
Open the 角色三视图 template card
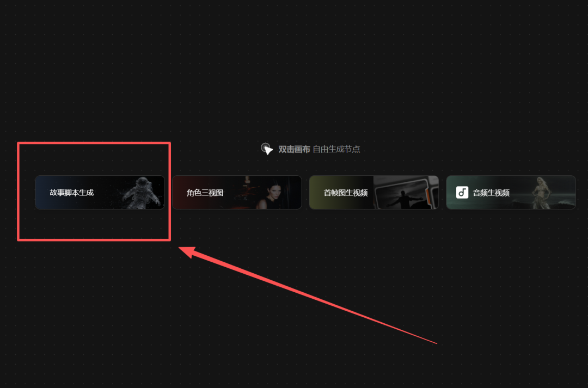237,192
